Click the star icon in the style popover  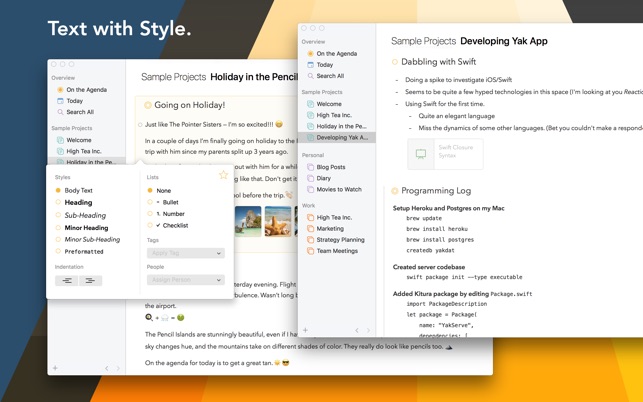pyautogui.click(x=223, y=175)
